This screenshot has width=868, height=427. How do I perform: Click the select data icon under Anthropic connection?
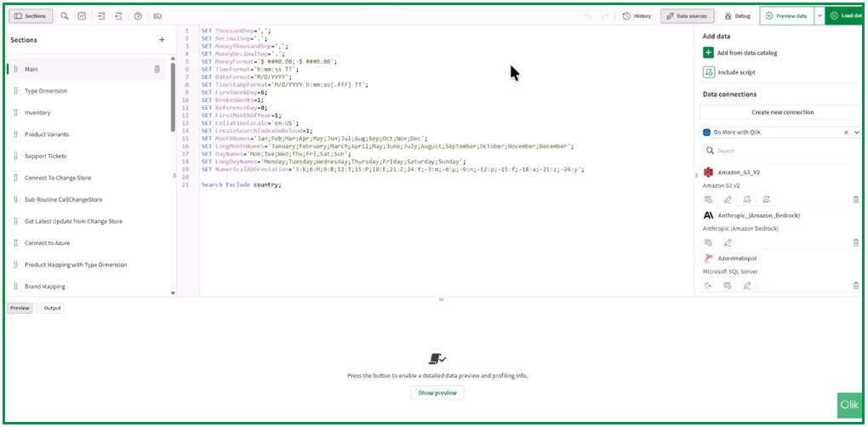point(708,242)
